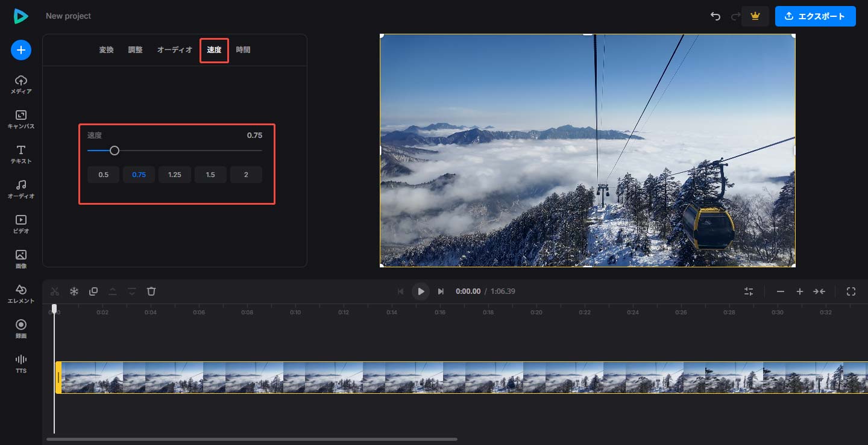Click the video preview canvas

pos(588,151)
